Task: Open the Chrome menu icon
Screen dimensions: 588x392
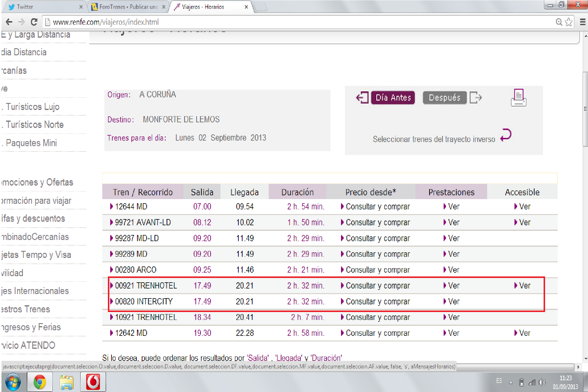Action: click(582, 22)
